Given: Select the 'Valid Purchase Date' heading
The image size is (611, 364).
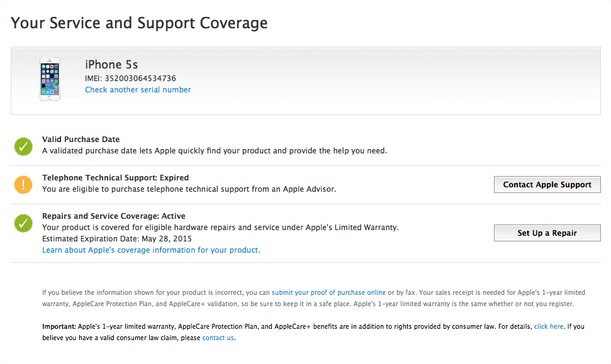Looking at the screenshot, I should [81, 140].
